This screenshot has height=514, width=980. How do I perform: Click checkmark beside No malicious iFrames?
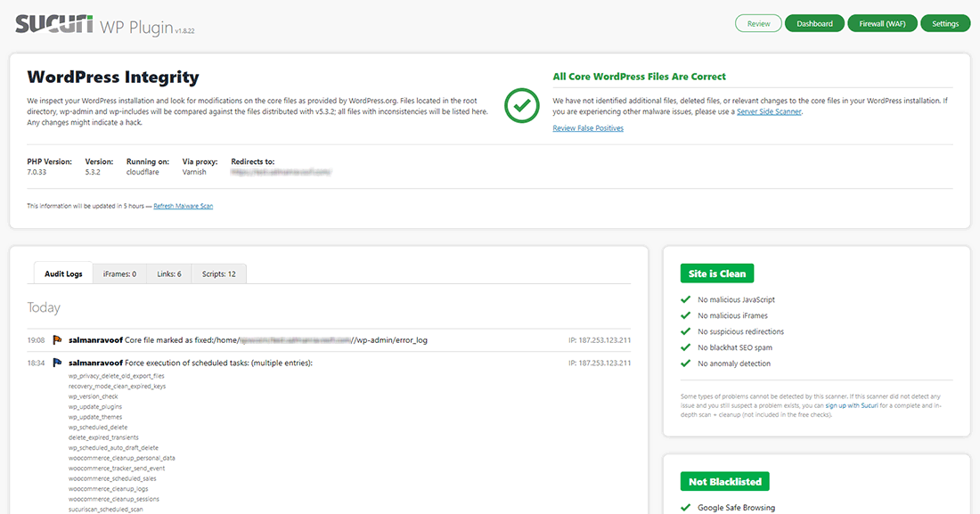tap(685, 316)
